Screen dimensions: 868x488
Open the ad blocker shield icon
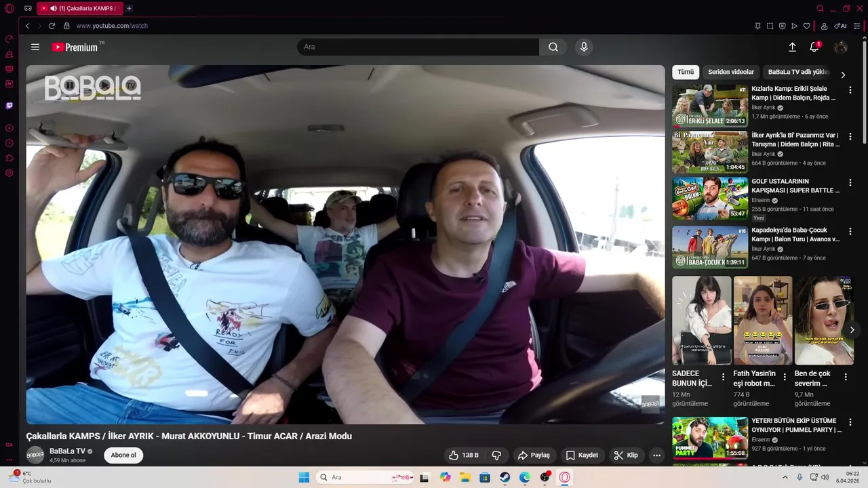(782, 26)
